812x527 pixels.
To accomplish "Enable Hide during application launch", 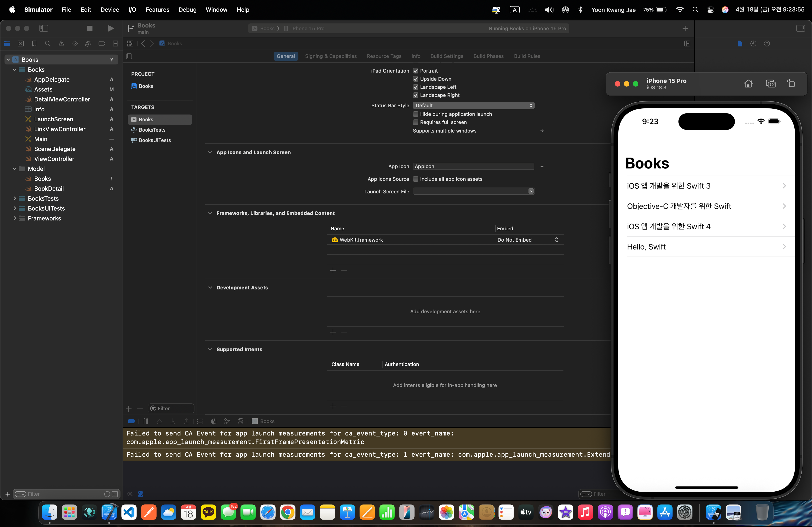I will pos(415,114).
